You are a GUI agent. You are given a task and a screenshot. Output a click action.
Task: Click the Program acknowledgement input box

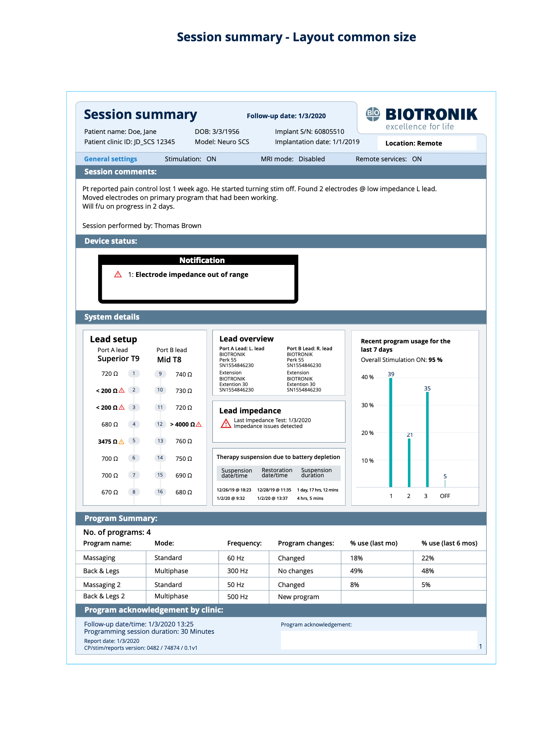click(x=379, y=640)
